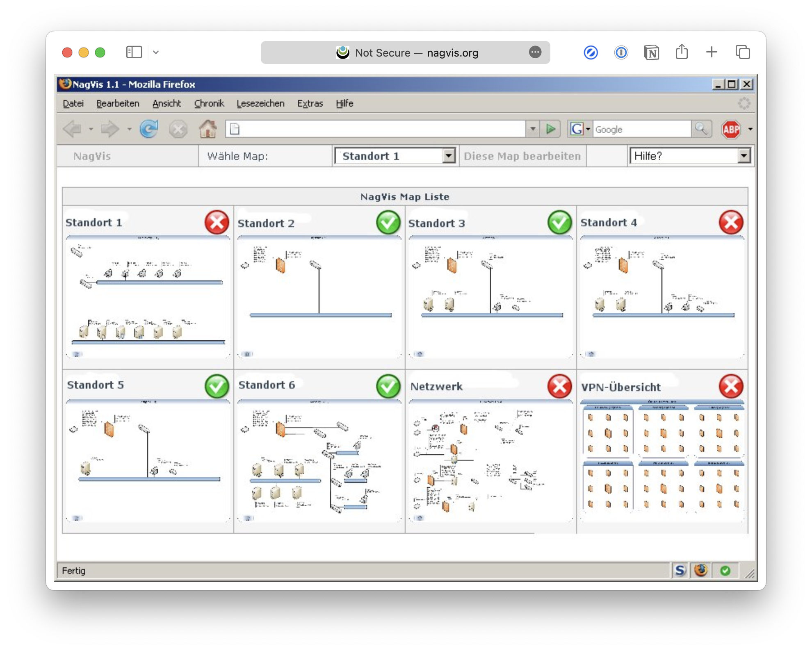Image resolution: width=812 pixels, height=651 pixels.
Task: Open the Extras menu
Action: (310, 103)
